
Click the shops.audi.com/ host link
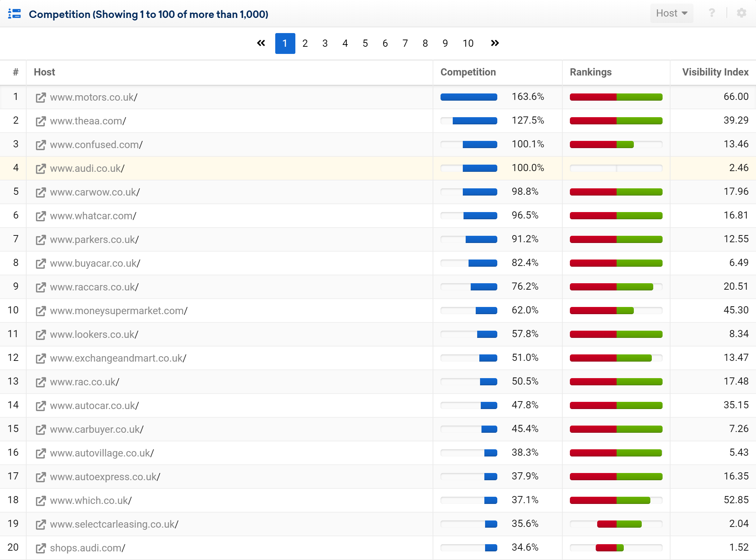click(x=88, y=548)
